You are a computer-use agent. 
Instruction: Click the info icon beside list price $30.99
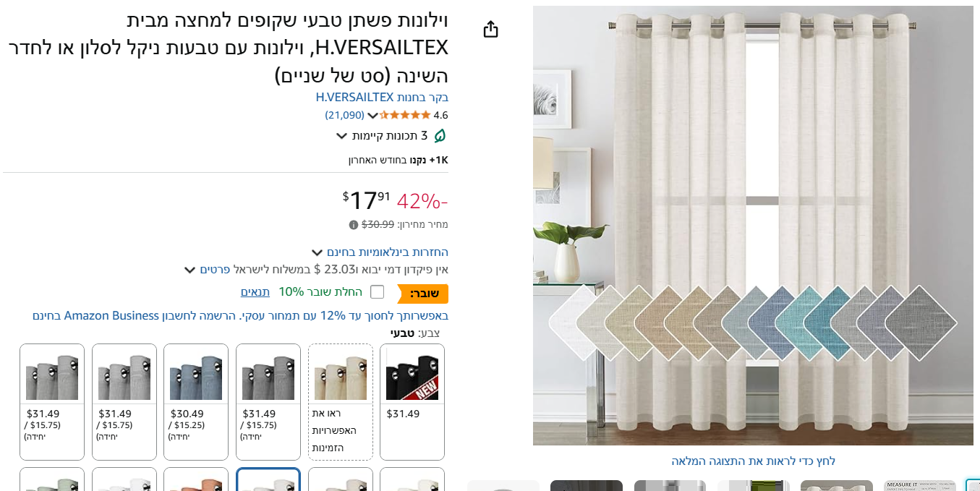[x=354, y=225]
